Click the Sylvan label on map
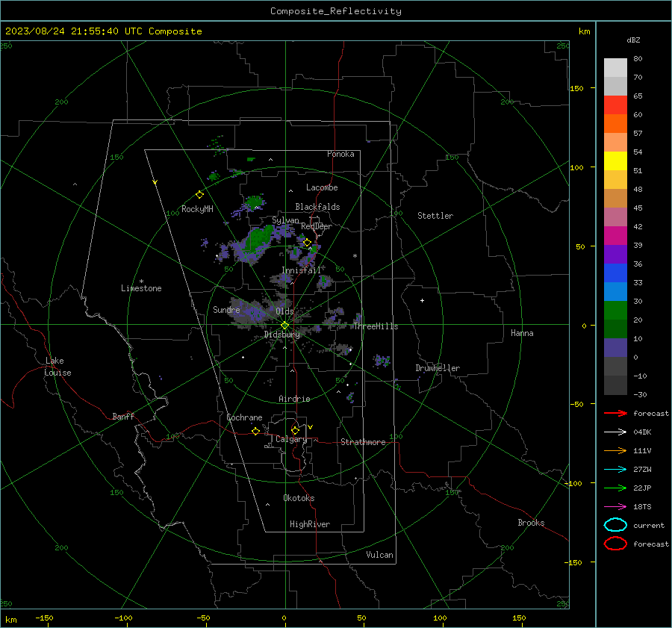This screenshot has width=672, height=628. click(285, 220)
